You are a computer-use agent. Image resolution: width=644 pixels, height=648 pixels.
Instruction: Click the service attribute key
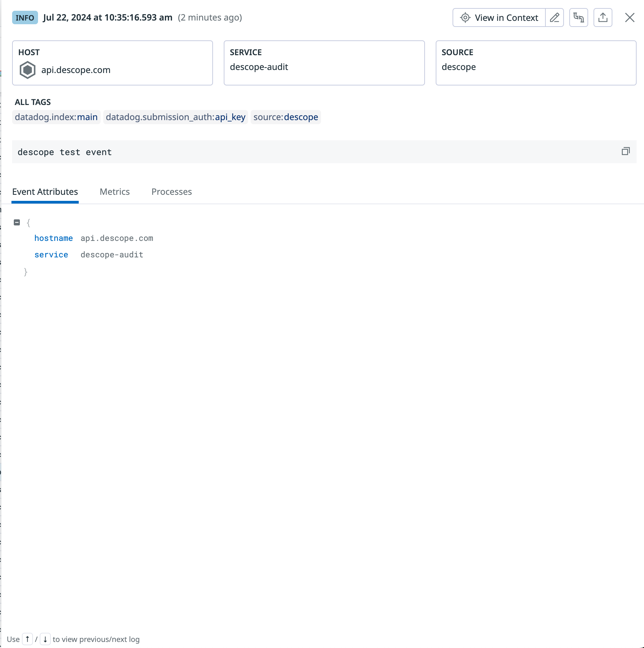click(51, 255)
